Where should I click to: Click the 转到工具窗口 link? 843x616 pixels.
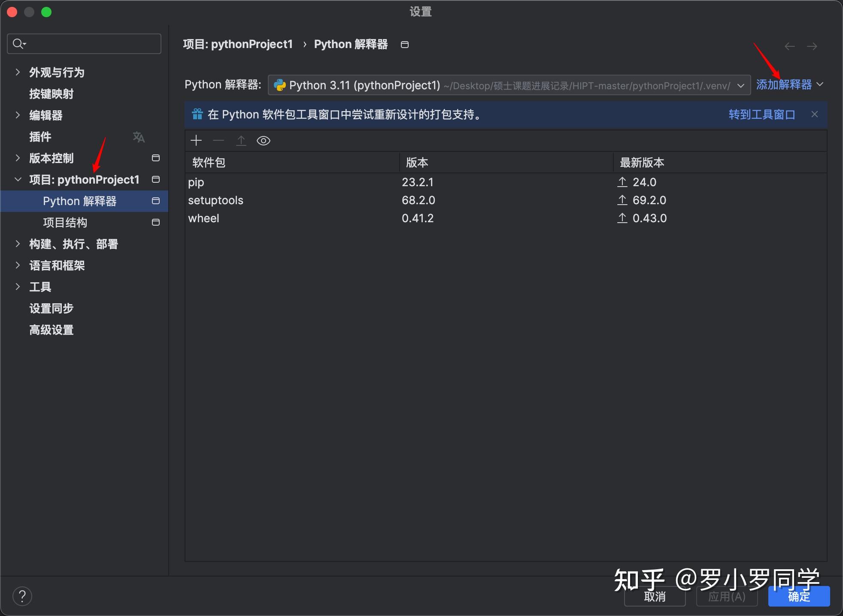(x=761, y=114)
